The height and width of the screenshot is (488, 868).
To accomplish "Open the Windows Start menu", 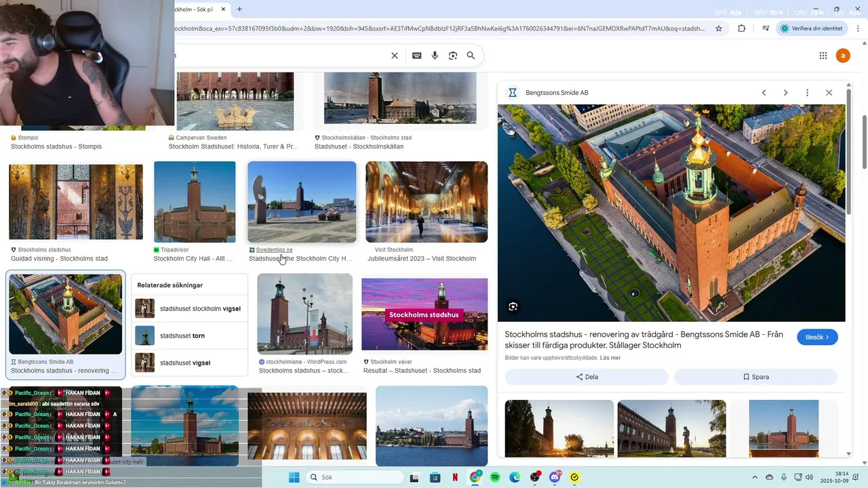I will (x=294, y=477).
